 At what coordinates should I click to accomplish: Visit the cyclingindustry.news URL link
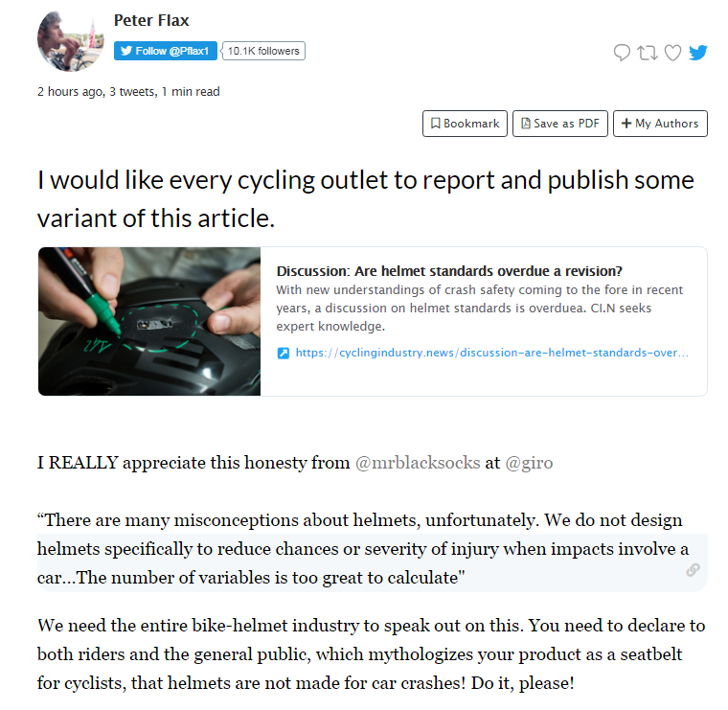[x=491, y=354]
